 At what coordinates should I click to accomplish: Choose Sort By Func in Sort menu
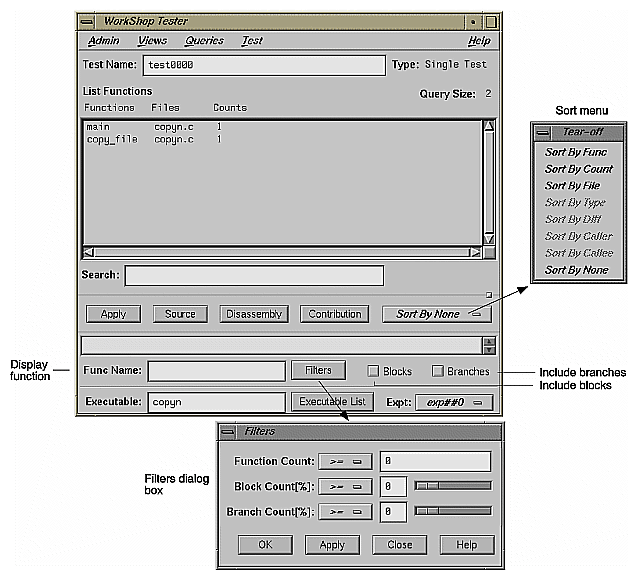[576, 152]
